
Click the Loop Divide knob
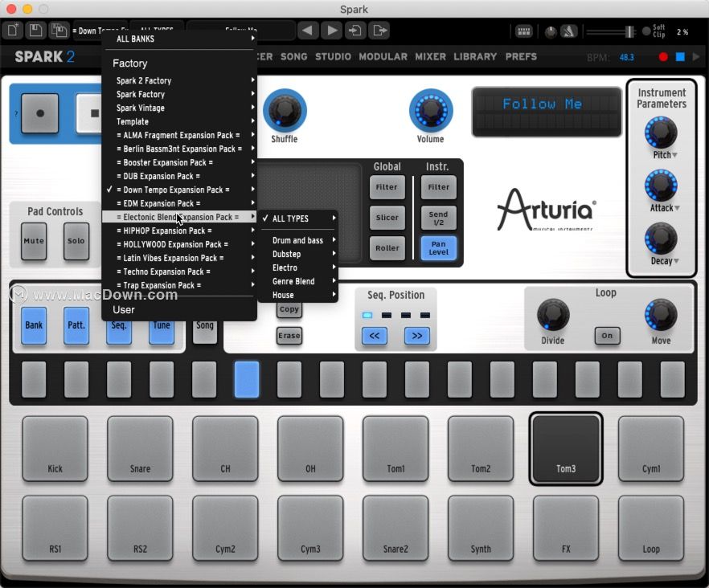coord(552,315)
